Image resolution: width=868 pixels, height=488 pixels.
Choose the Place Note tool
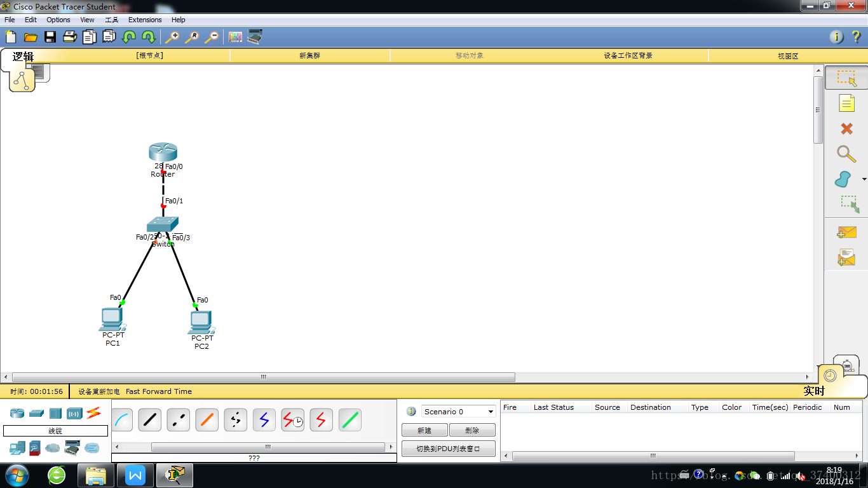[846, 103]
